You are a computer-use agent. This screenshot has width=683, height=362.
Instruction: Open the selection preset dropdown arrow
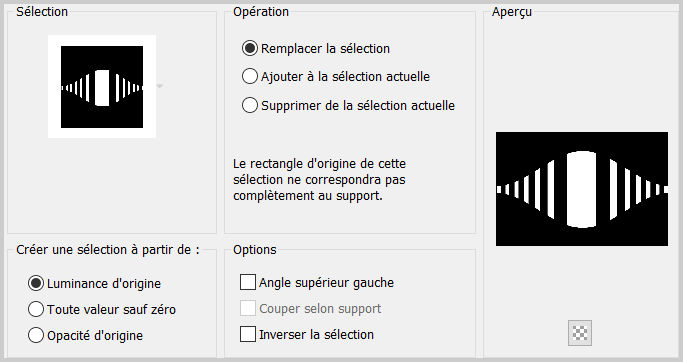tap(160, 86)
